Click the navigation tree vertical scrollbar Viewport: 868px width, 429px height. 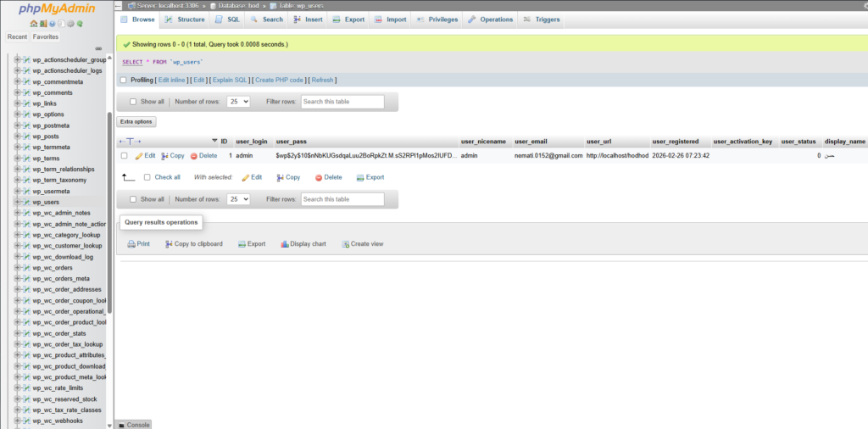109,213
